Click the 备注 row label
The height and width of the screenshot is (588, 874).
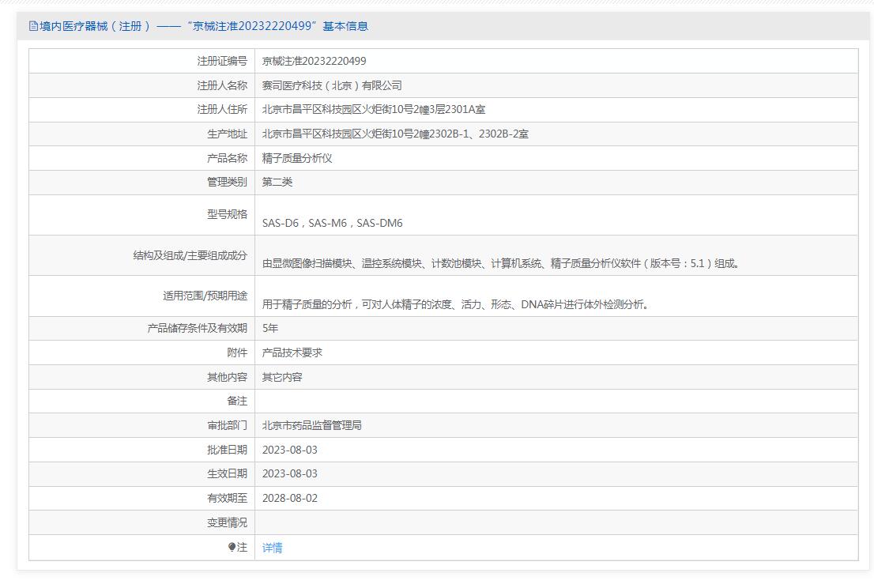pyautogui.click(x=237, y=401)
